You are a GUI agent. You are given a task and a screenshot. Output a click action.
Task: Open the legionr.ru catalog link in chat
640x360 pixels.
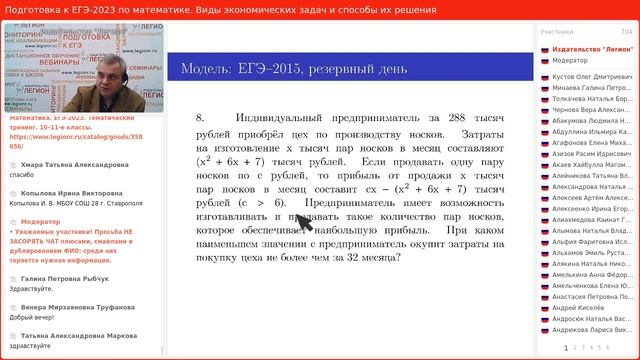[76, 141]
